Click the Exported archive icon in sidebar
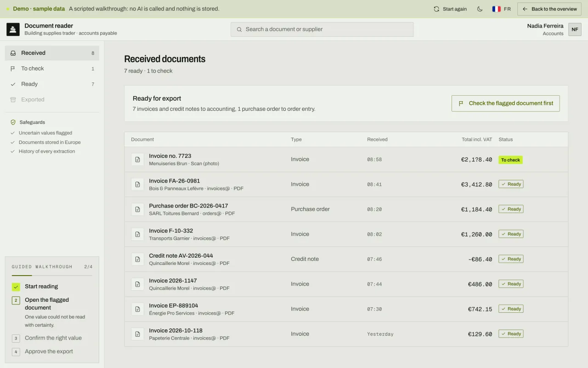This screenshot has height=368, width=588. coord(13,99)
